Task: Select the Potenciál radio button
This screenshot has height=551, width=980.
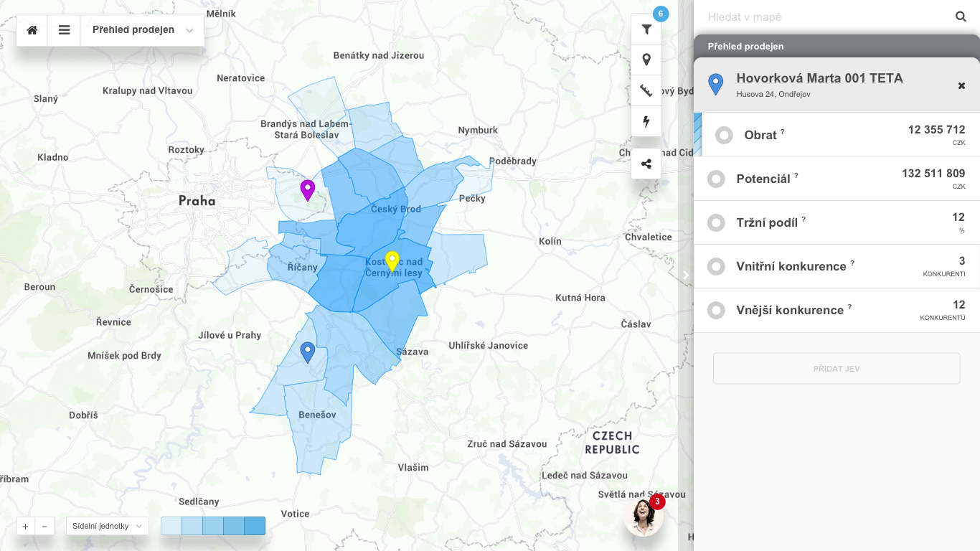Action: coord(716,179)
